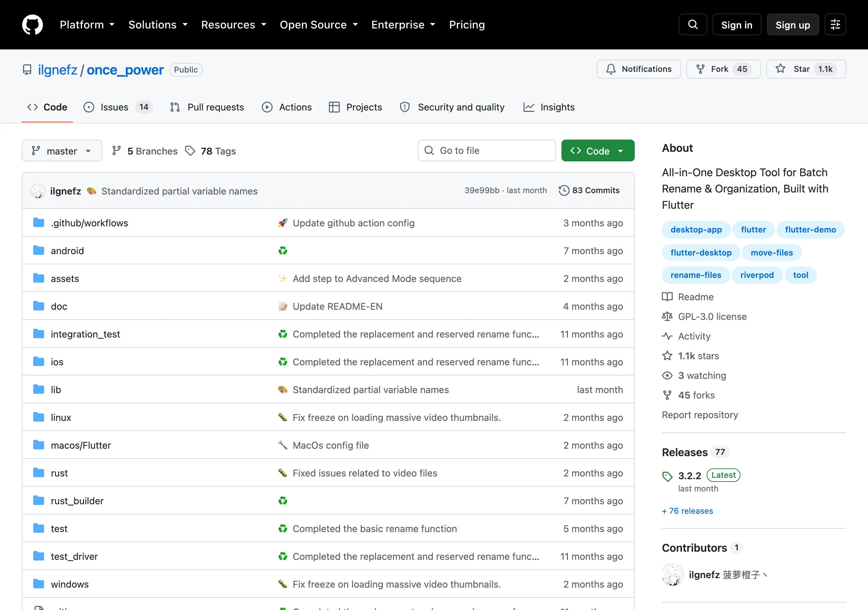Open the 83 Commits link
Screen dimensions: 868x610
coord(589,190)
